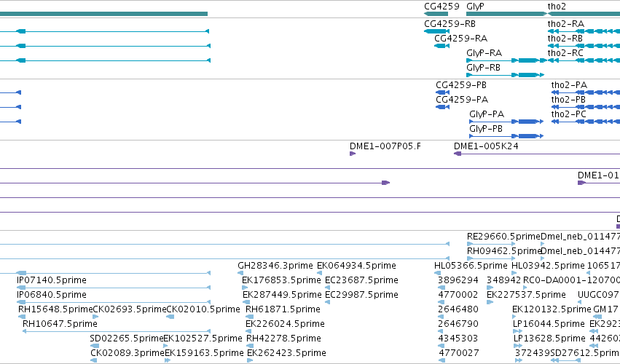620x364 pixels.
Task: Open the GH28346.3prime EST label
Action: [x=275, y=266]
